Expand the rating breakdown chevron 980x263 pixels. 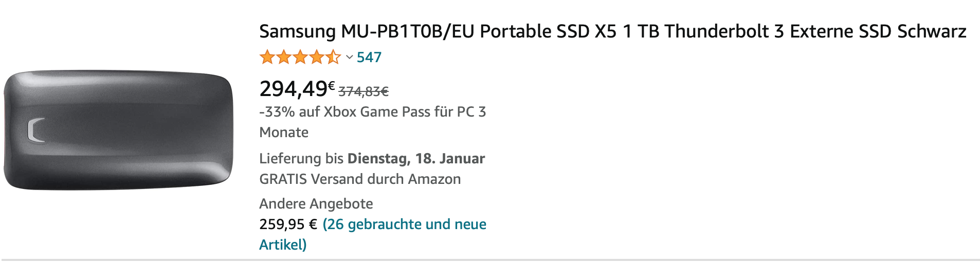(349, 58)
